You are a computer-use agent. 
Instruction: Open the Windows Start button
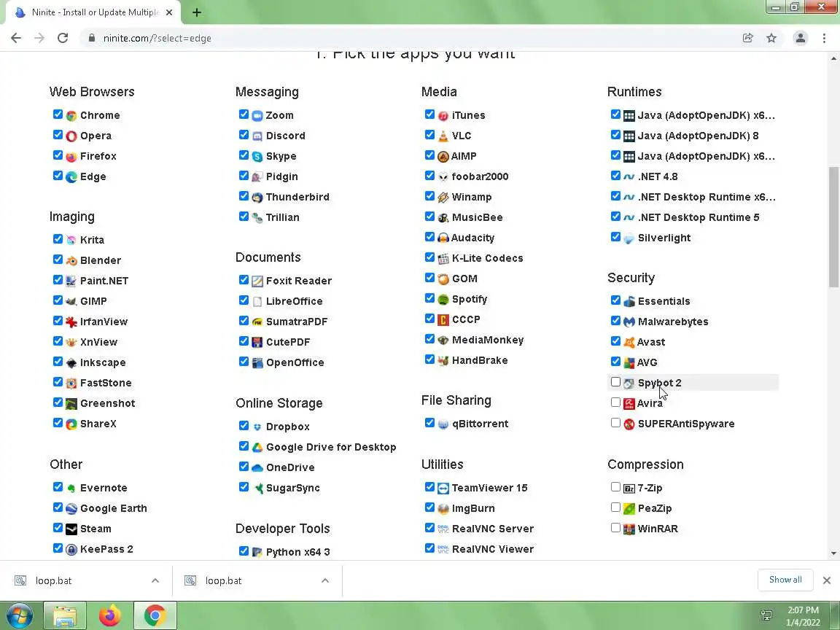tap(19, 615)
